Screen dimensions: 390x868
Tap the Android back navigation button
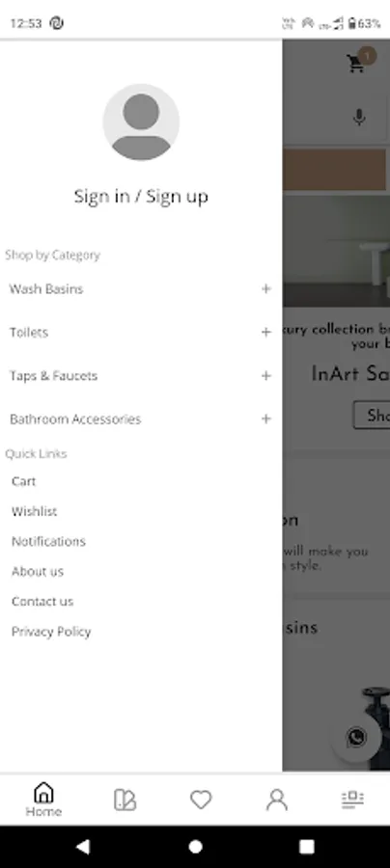(x=83, y=847)
